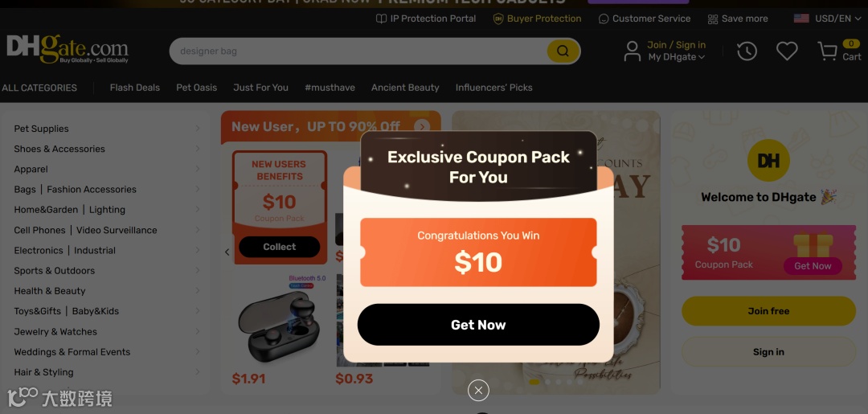Open the Save more QR code icon
868x414 pixels.
click(x=712, y=18)
